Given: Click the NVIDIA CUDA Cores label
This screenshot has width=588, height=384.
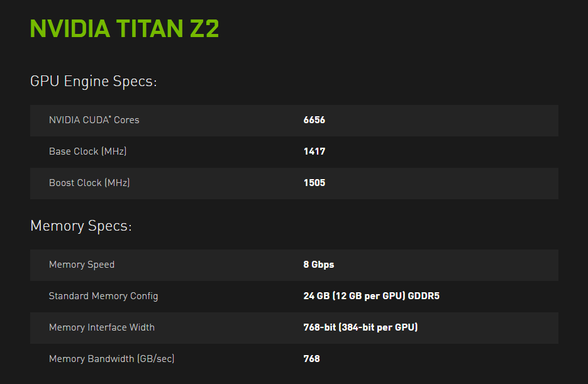Looking at the screenshot, I should (x=94, y=120).
